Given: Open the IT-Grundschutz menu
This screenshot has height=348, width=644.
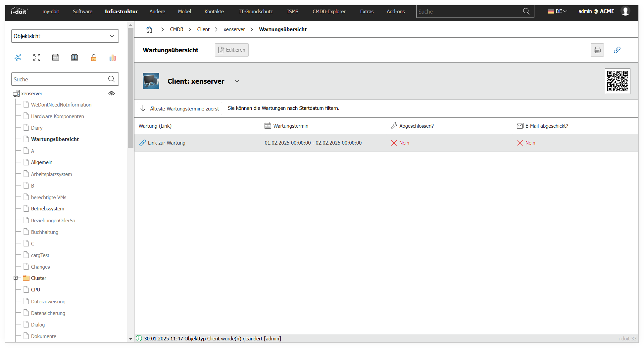Looking at the screenshot, I should tap(256, 11).
